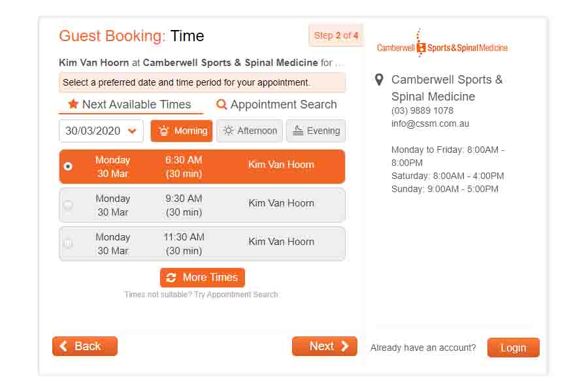
Task: Click the 'Monday to Friday' hours text
Action: click(x=448, y=156)
